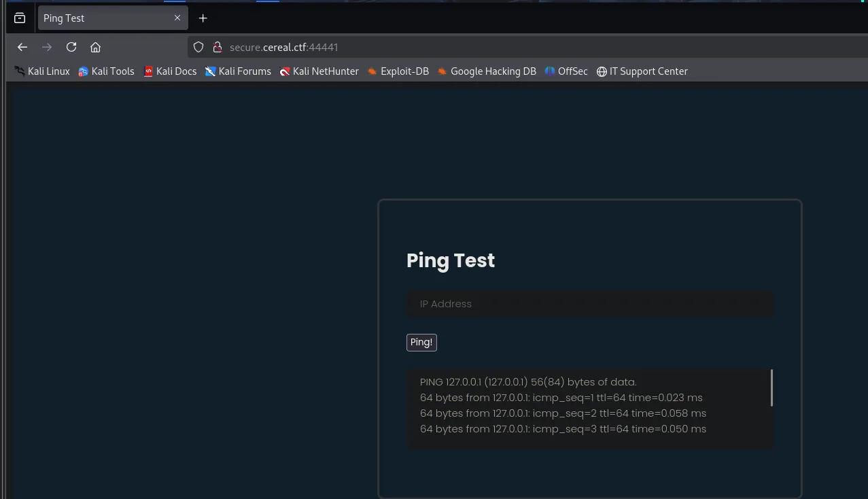Click the icmp_seq=1 output line
The height and width of the screenshot is (499, 868).
(561, 398)
